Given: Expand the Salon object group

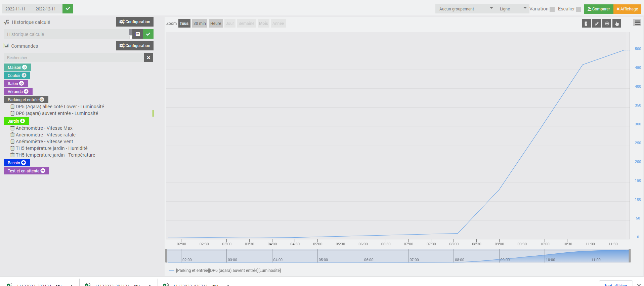Looking at the screenshot, I should point(16,83).
